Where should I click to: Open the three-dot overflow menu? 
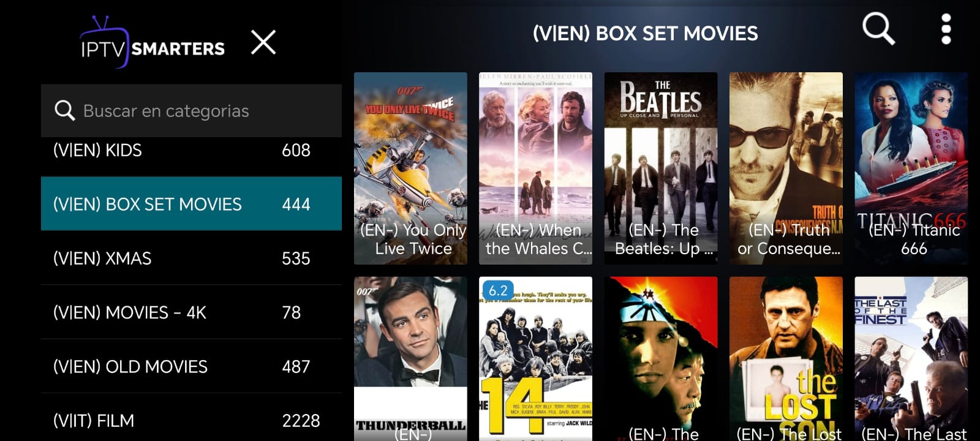coord(946,29)
